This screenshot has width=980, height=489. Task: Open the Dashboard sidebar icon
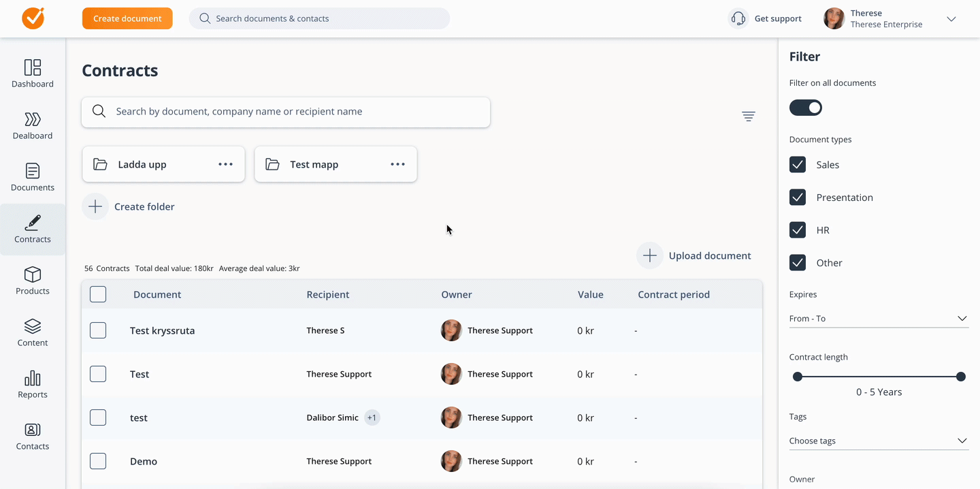tap(33, 67)
